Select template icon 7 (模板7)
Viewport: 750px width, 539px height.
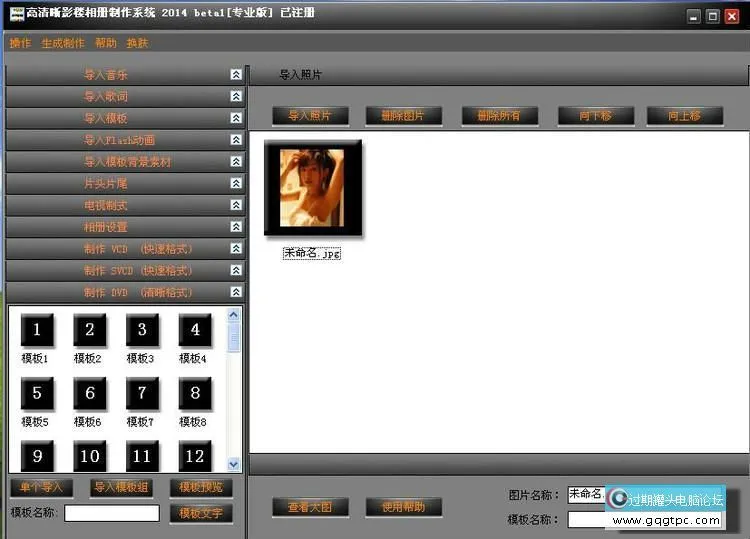[x=142, y=393]
